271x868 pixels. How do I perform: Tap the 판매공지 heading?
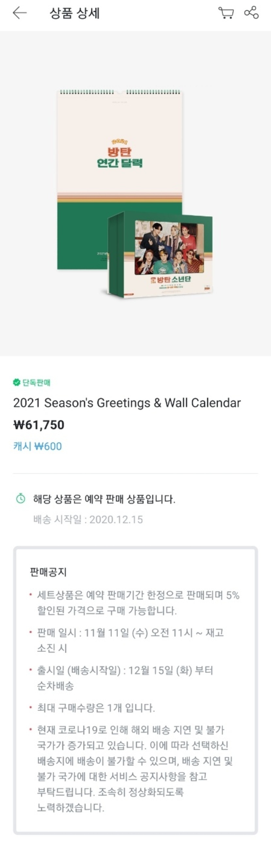[x=48, y=572]
